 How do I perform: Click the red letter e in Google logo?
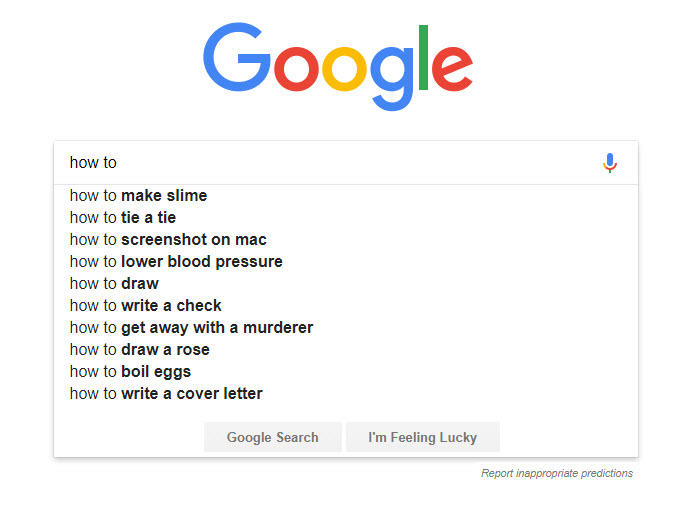pyautogui.click(x=453, y=67)
